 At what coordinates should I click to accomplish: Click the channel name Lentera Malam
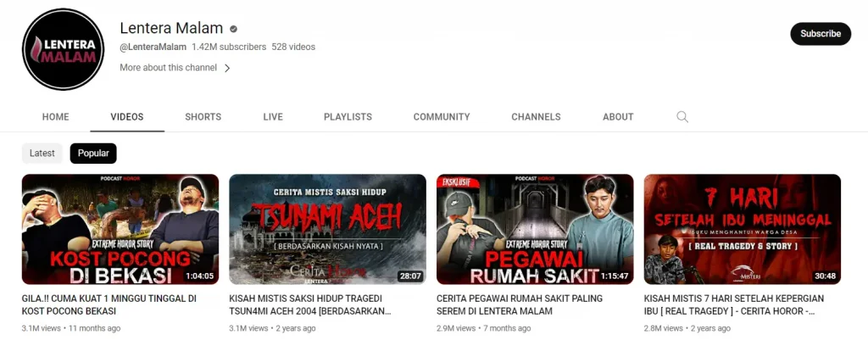pyautogui.click(x=171, y=28)
